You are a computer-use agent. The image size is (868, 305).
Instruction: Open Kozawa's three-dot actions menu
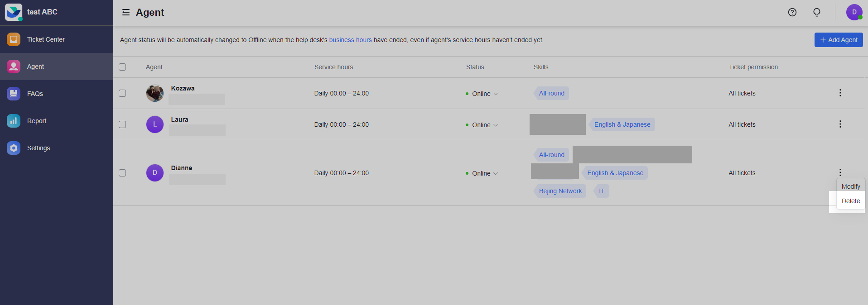click(840, 93)
